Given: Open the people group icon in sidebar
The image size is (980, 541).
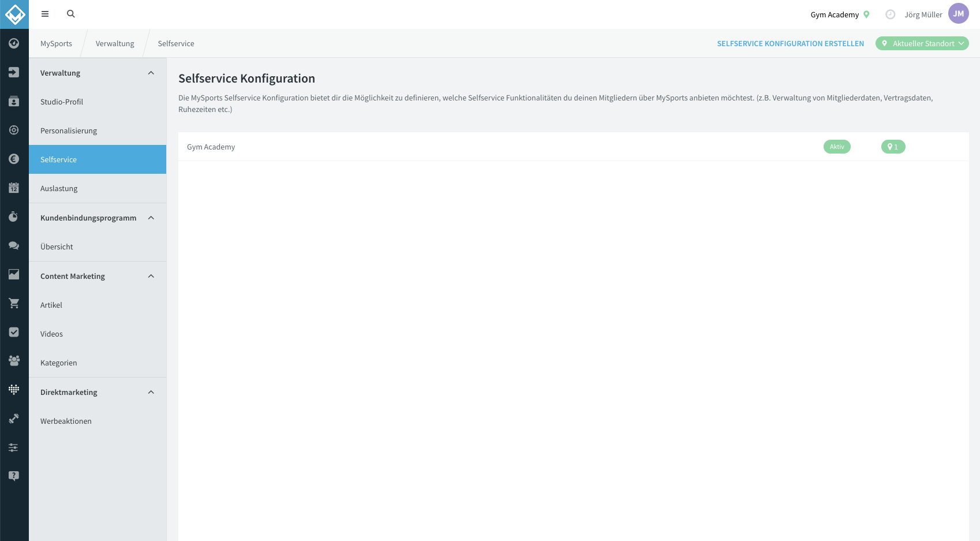Looking at the screenshot, I should point(14,361).
